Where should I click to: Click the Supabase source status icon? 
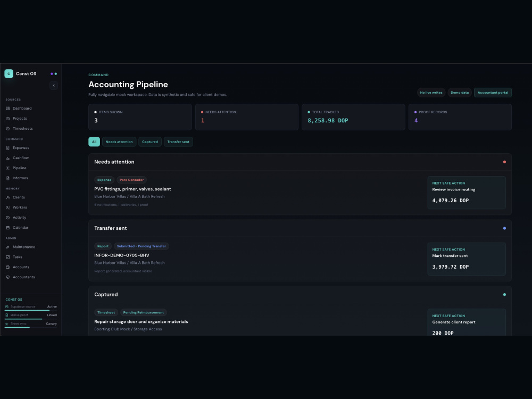click(x=7, y=307)
